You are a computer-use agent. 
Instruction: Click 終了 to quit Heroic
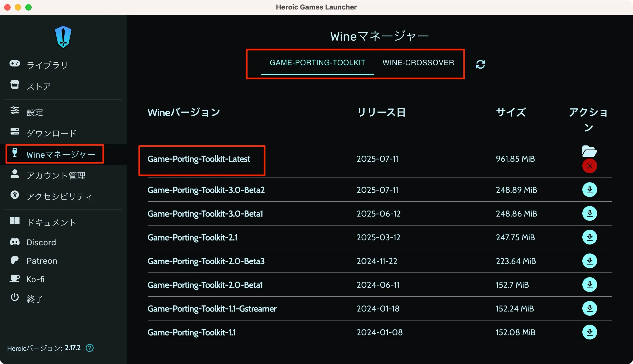(x=35, y=299)
